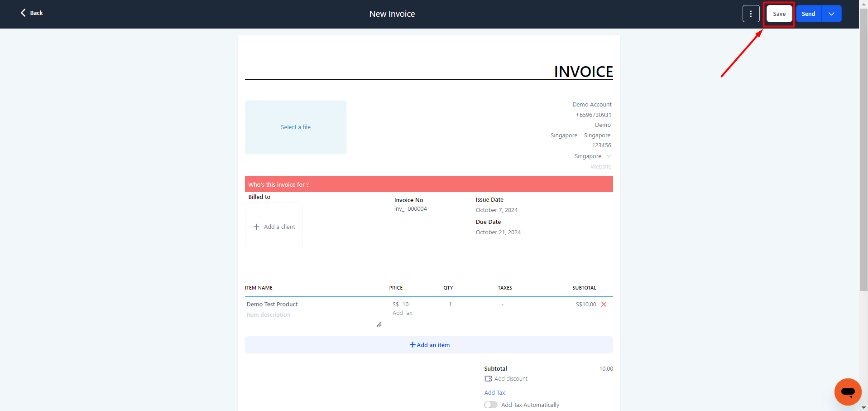Click Add an item button
Screen dimensions: 868x411
click(429, 345)
